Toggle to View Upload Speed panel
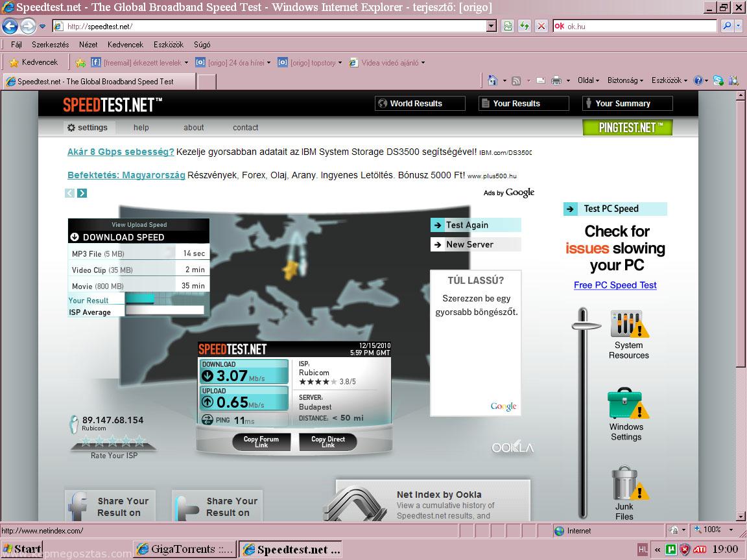 pyautogui.click(x=139, y=225)
